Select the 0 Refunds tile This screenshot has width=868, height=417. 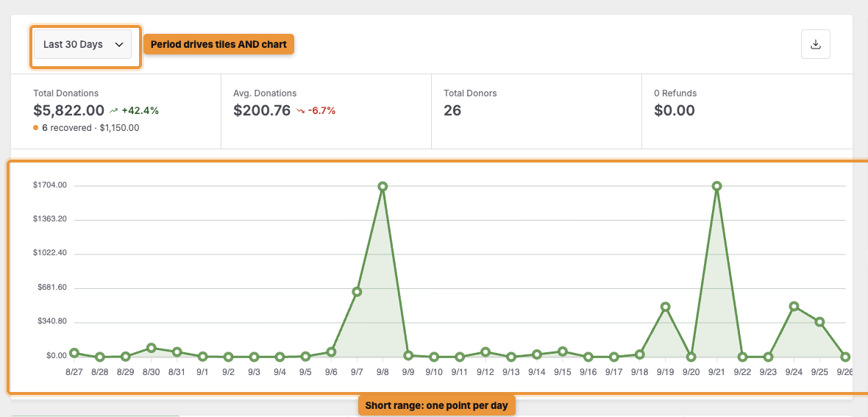[747, 111]
